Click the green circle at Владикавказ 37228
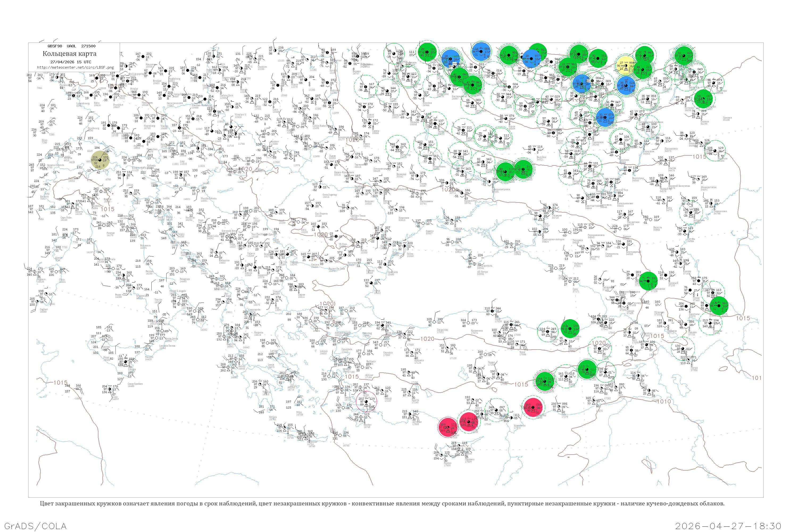798x532 pixels. 648,281
